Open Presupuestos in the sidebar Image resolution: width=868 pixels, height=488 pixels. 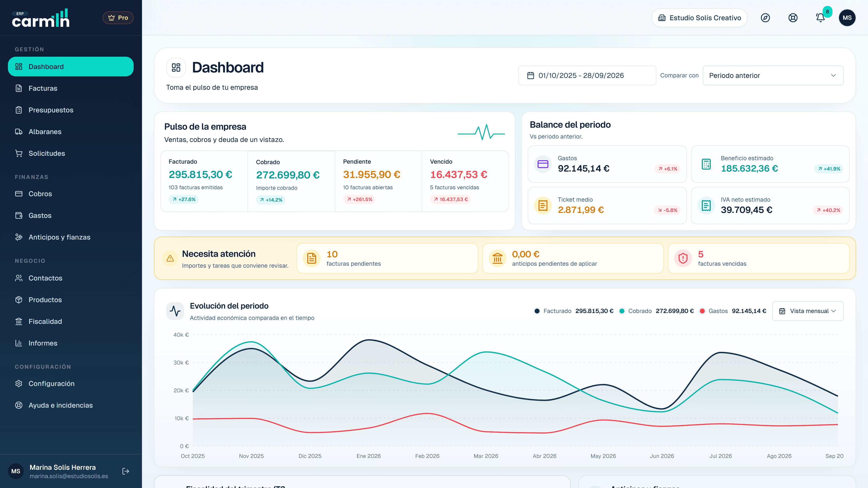(x=71, y=110)
